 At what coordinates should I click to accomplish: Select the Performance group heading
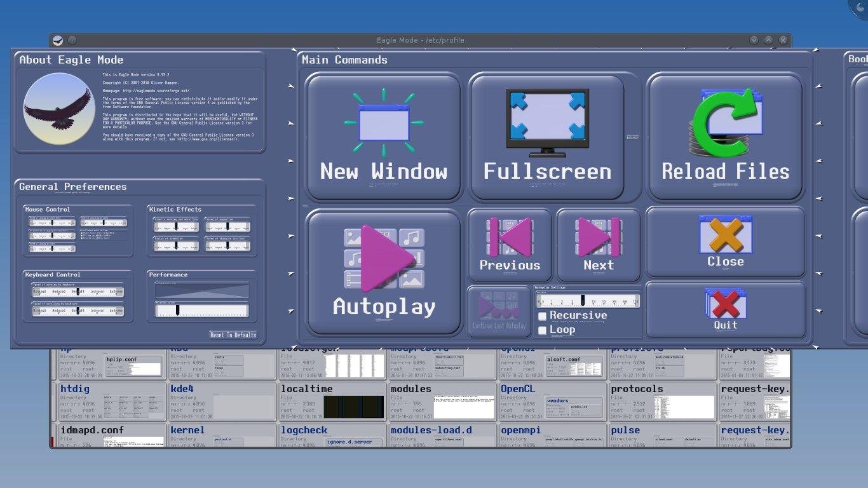click(x=168, y=274)
